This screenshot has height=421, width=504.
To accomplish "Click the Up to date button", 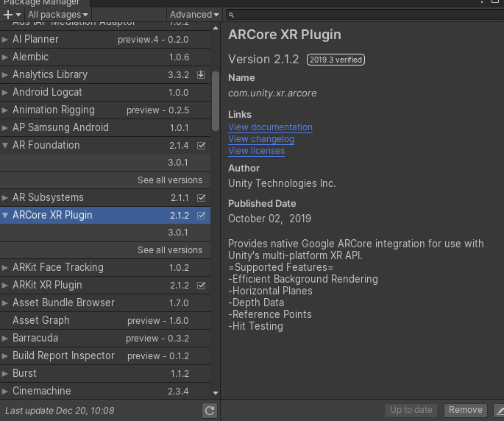I will coord(411,410).
